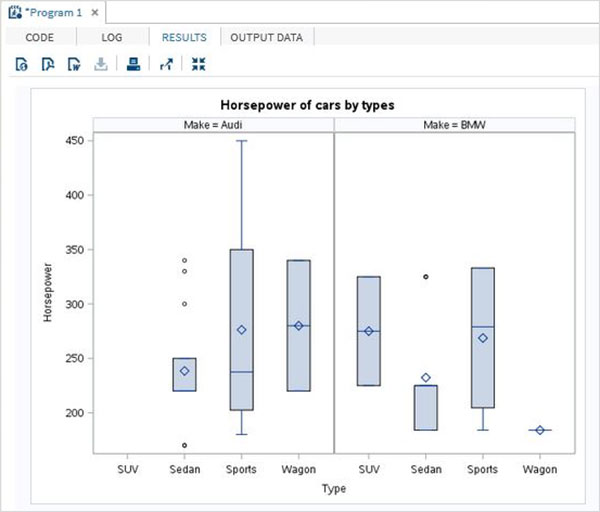
Task: Click the 200 y-axis tick value
Action: click(74, 413)
